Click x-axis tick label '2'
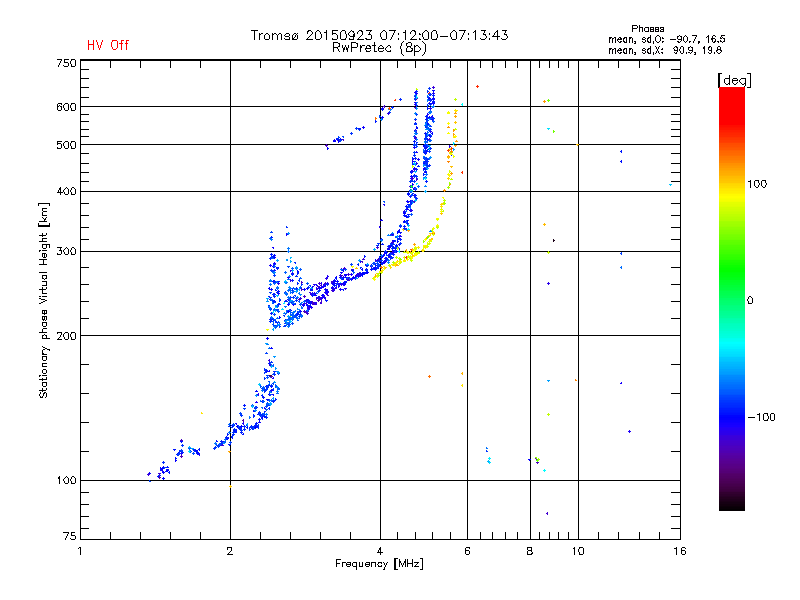This screenshot has width=800, height=600. 230,551
